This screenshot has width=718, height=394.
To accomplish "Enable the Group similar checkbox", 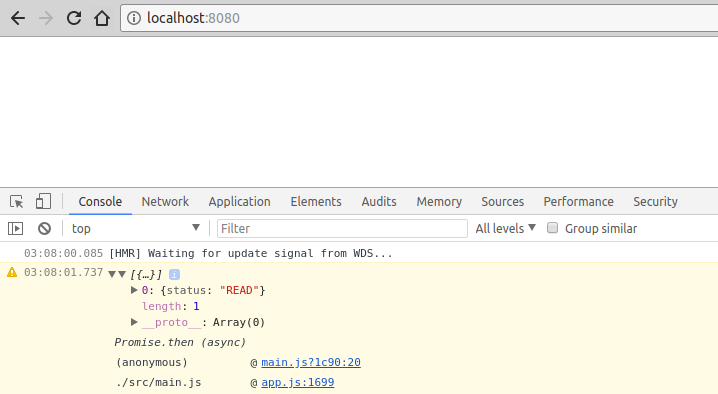I will click(x=552, y=228).
